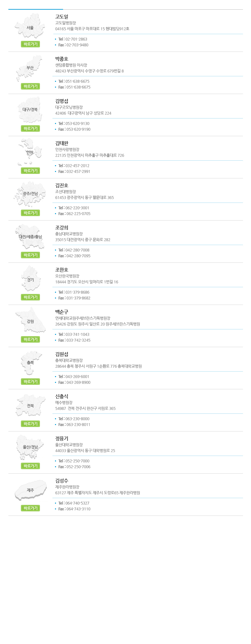Click the Incheon (인천) islands map icon

click(x=30, y=152)
